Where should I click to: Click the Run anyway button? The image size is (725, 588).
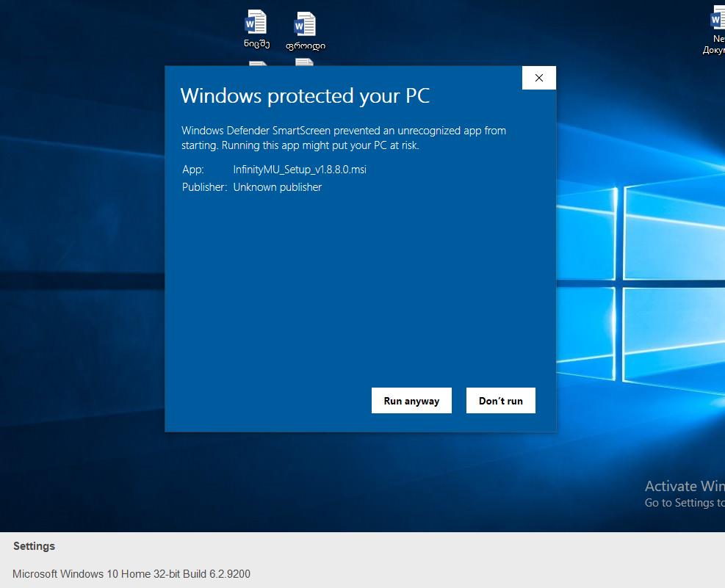coord(411,401)
